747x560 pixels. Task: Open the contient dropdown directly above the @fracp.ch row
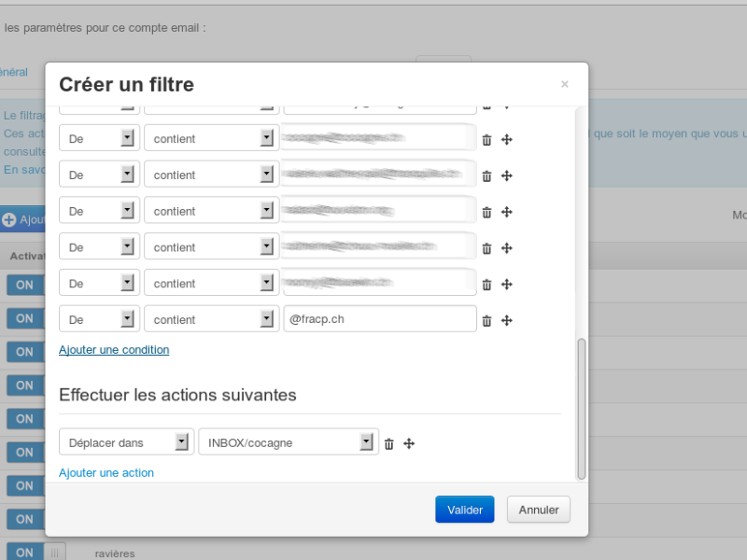[x=212, y=283]
